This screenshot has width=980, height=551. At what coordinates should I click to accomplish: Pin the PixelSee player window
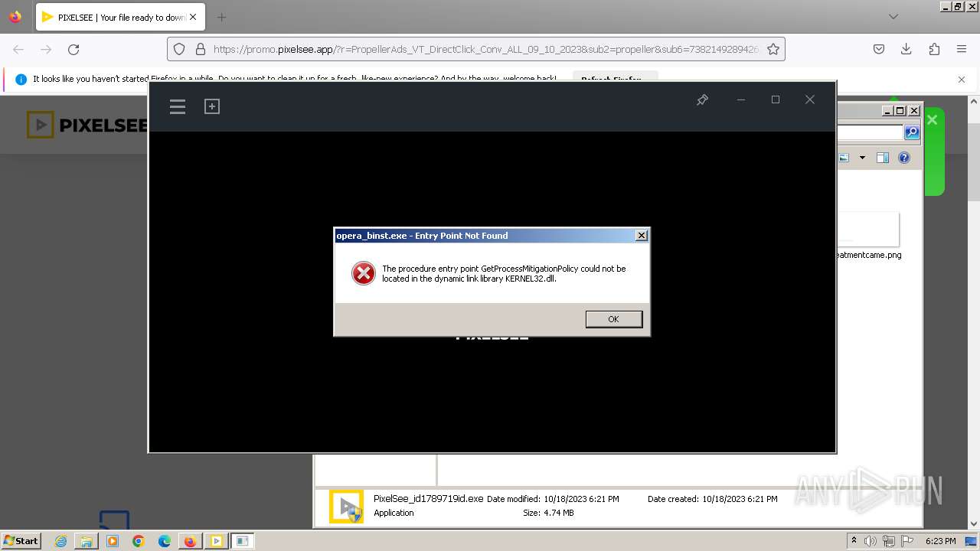pos(702,100)
